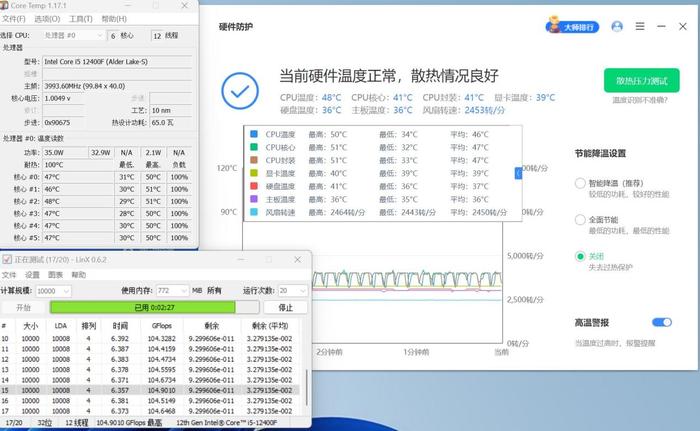This screenshot has width=700, height=431.
Task: Click the 功率 35.0W value
Action: click(65, 152)
